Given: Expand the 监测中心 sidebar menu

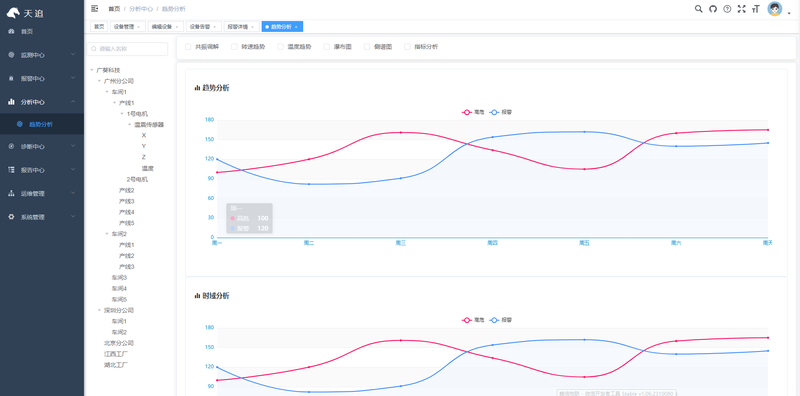Looking at the screenshot, I should [42, 55].
